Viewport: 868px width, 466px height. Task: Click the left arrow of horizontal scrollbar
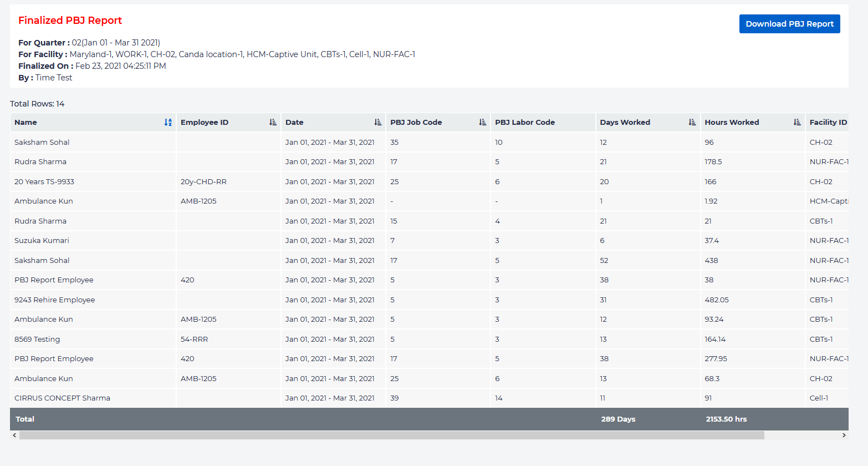(x=14, y=435)
